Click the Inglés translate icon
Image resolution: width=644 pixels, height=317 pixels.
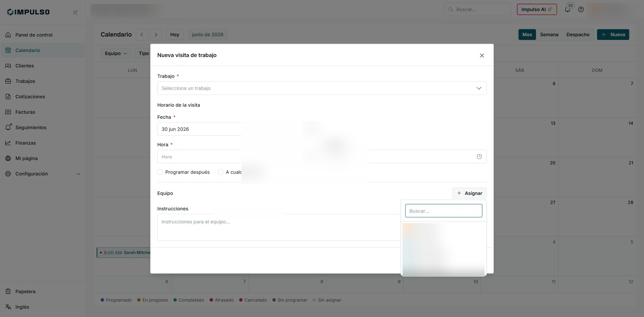click(x=8, y=307)
